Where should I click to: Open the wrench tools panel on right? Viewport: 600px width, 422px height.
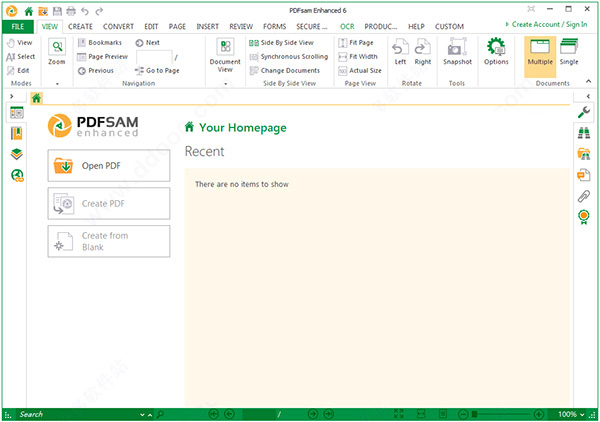point(584,112)
